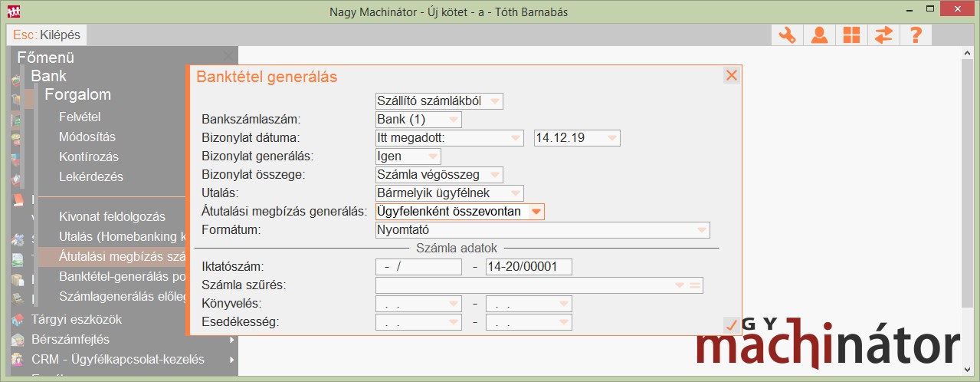The height and width of the screenshot is (382, 980).
Task: Confirm the dialog with the checkmark icon
Action: click(731, 325)
